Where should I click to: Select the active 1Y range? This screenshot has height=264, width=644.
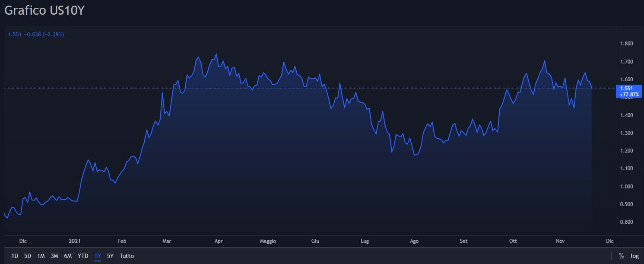98,256
